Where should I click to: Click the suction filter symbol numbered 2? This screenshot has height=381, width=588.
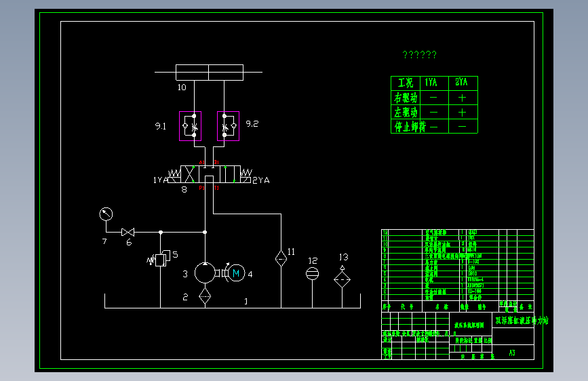click(205, 296)
